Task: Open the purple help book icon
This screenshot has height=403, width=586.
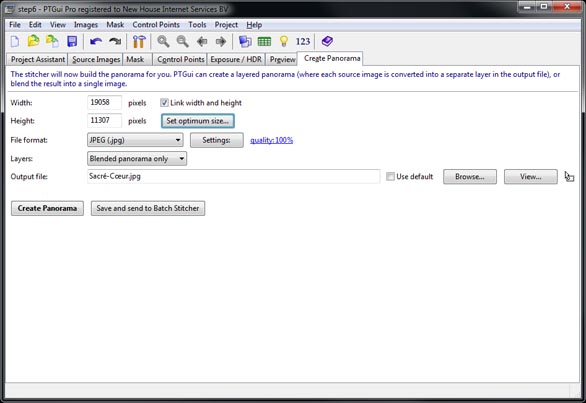Action: tap(327, 41)
